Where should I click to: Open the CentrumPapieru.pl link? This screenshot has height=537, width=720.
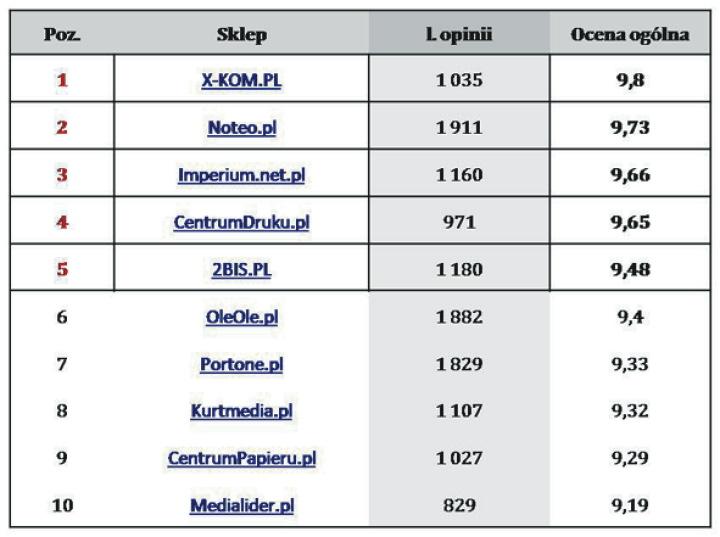pyautogui.click(x=241, y=458)
